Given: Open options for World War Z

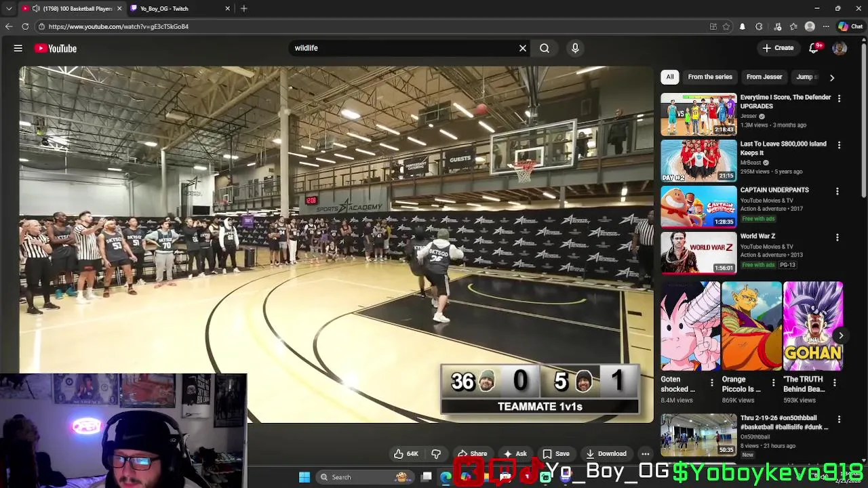Looking at the screenshot, I should 837,238.
